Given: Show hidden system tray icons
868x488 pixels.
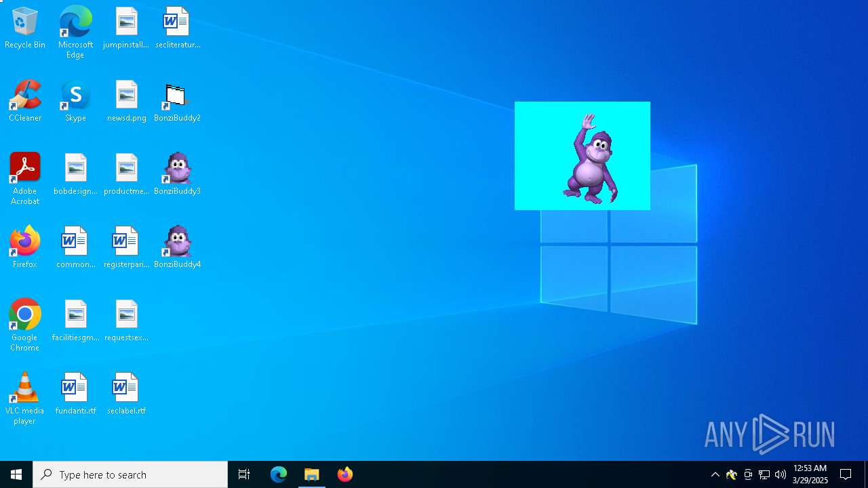Looking at the screenshot, I should tap(715, 474).
